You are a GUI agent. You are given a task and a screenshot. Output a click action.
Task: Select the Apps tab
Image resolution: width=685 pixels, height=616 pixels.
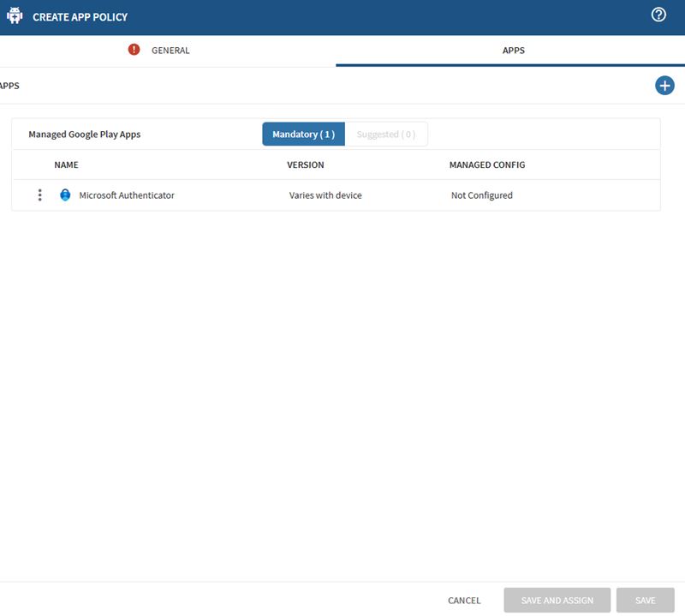pos(513,51)
